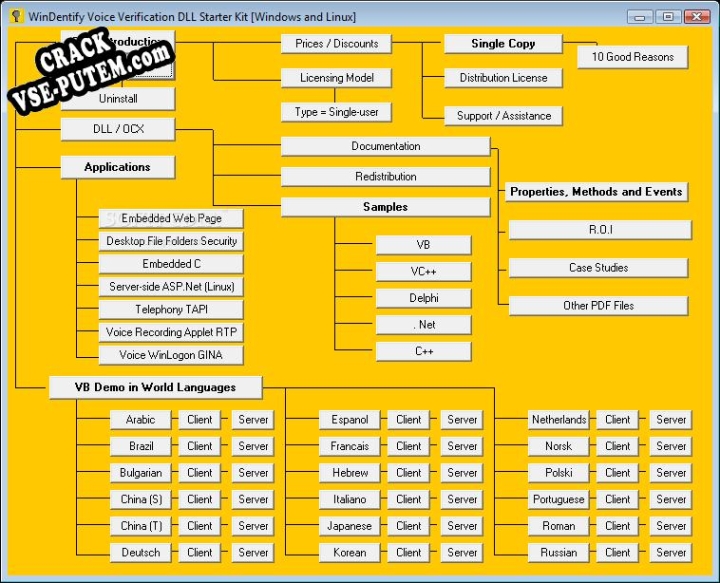Select the Russian language button
Viewport: 720px width, 583px height.
pos(558,553)
